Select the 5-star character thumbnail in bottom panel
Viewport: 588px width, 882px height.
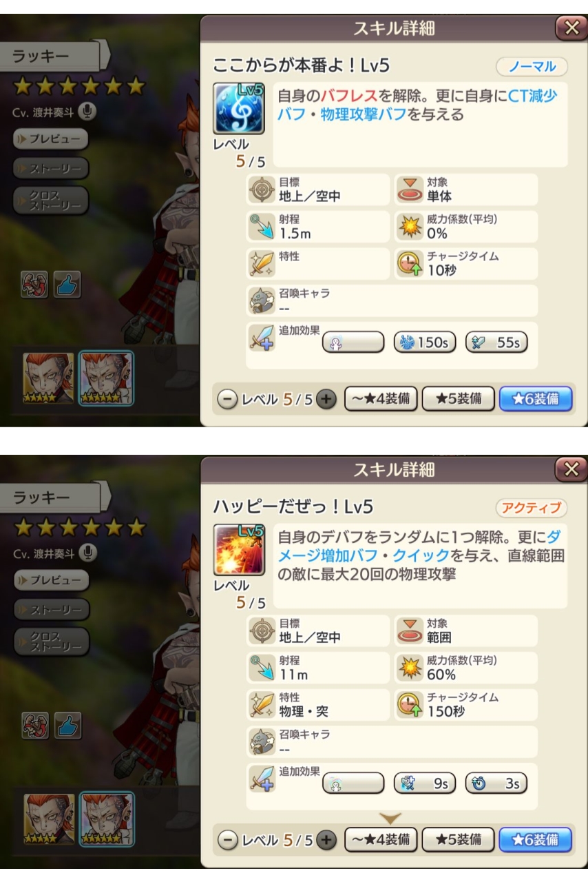[107, 819]
